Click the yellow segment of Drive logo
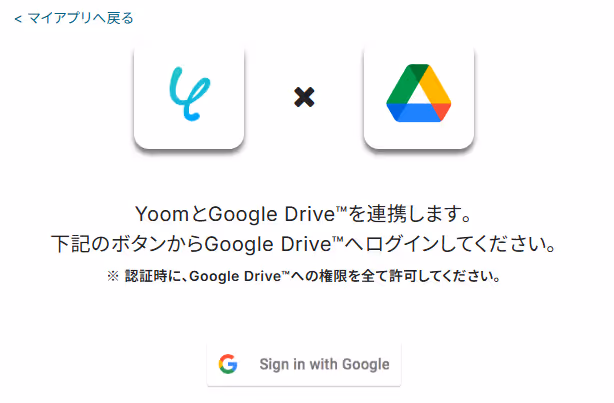Viewport: 614px width, 403px height. click(436, 84)
